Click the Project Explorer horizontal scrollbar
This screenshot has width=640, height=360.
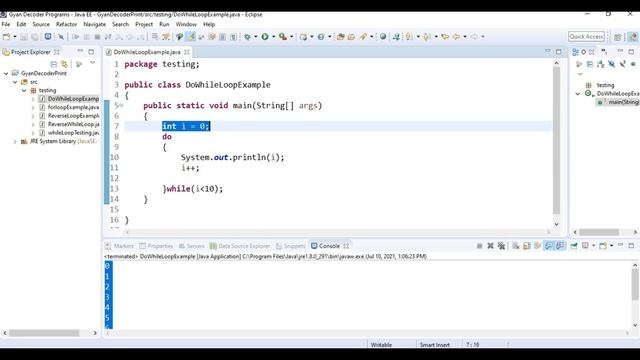pyautogui.click(x=44, y=333)
